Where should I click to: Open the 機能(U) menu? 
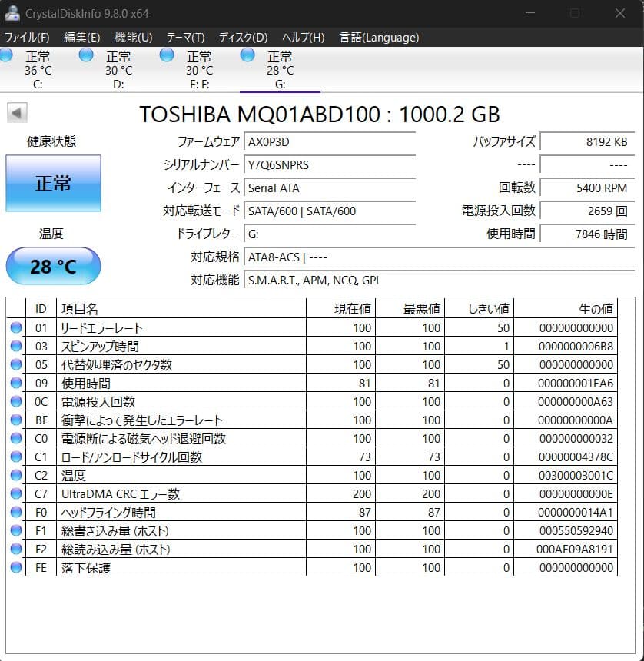point(133,38)
